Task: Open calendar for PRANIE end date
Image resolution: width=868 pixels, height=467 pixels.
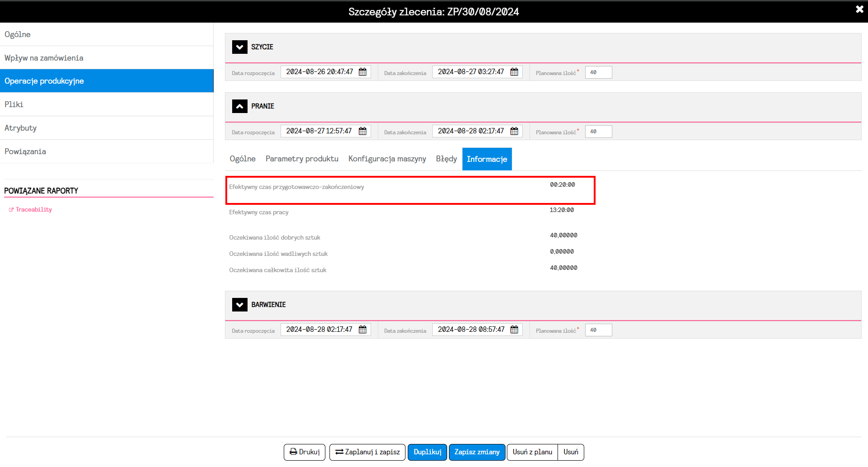Action: coord(514,131)
